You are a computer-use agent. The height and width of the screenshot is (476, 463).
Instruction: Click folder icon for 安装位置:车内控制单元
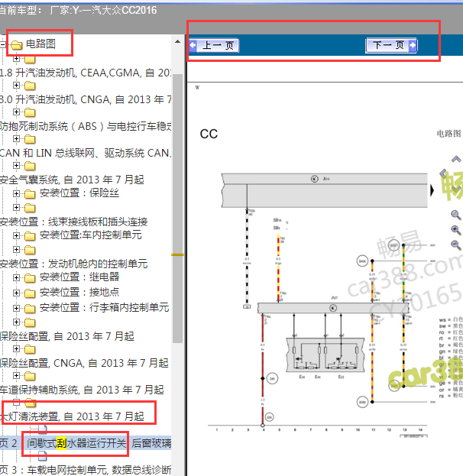pyautogui.click(x=30, y=235)
